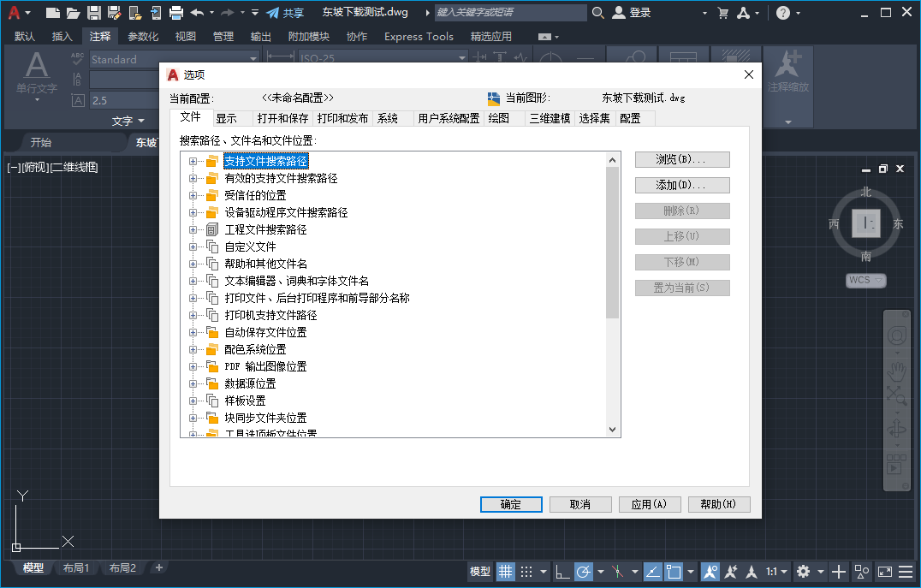Switch to the 视图 ribbon tab

[187, 36]
